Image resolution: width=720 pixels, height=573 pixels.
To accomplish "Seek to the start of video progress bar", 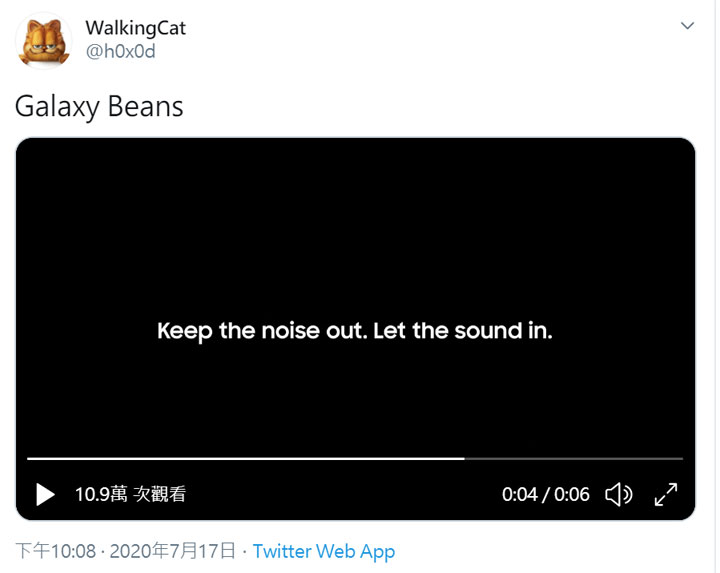I will (x=30, y=459).
